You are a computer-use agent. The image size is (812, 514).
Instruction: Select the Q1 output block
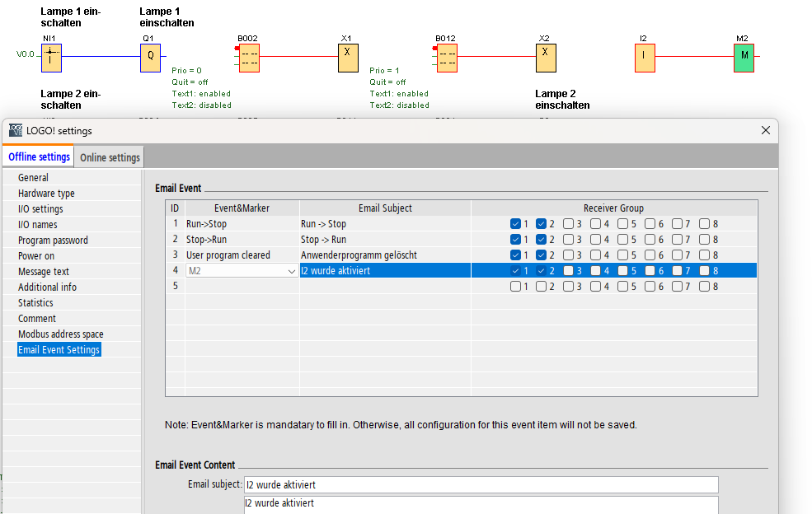[150, 57]
